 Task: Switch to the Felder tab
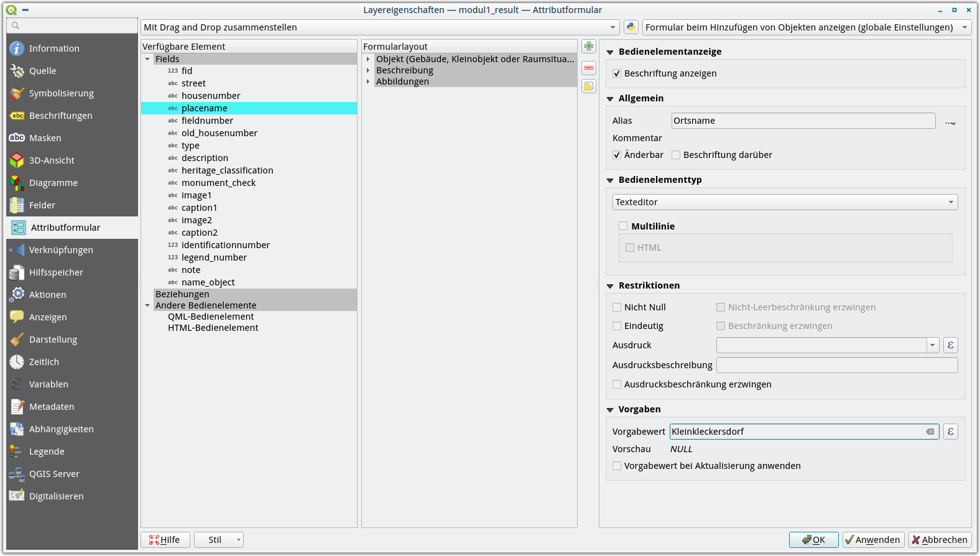pyautogui.click(x=42, y=205)
